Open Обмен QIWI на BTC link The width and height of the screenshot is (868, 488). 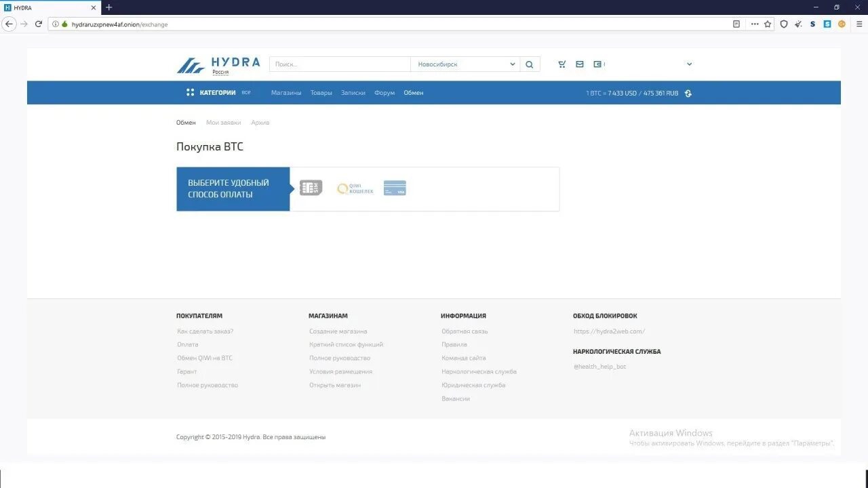pyautogui.click(x=205, y=358)
